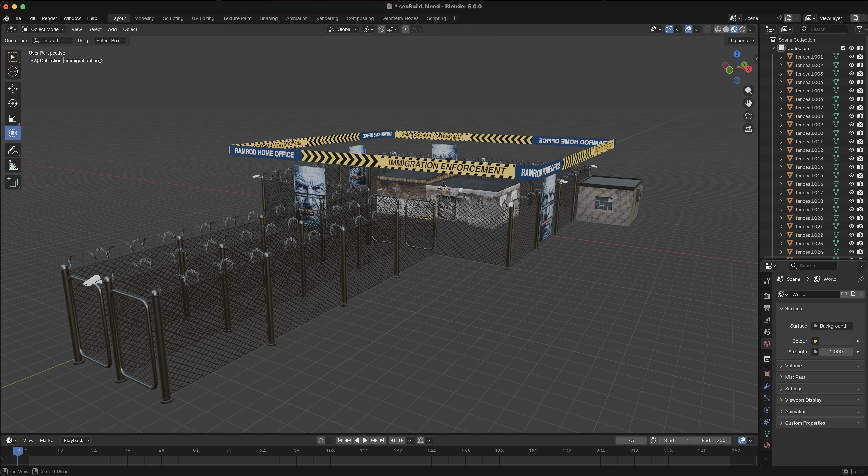Image resolution: width=868 pixels, height=476 pixels.
Task: Uncheck the Collection exclude checkbox
Action: pyautogui.click(x=843, y=48)
